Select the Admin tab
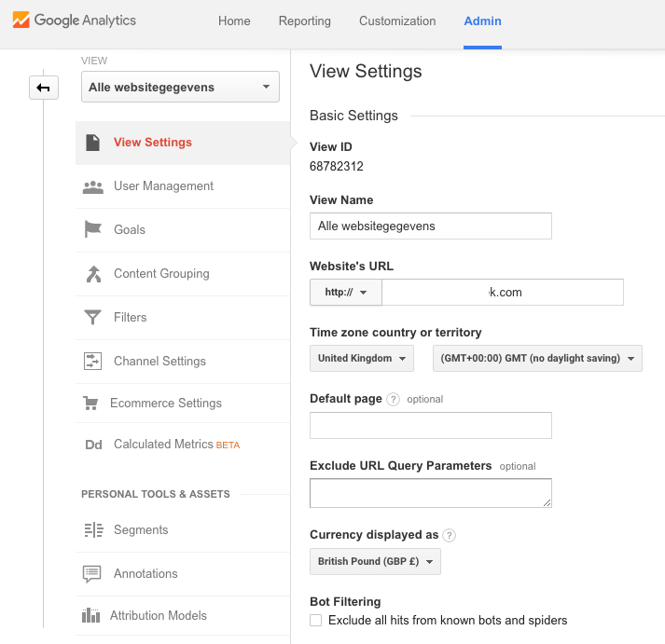Image resolution: width=665 pixels, height=644 pixels. pyautogui.click(x=482, y=21)
